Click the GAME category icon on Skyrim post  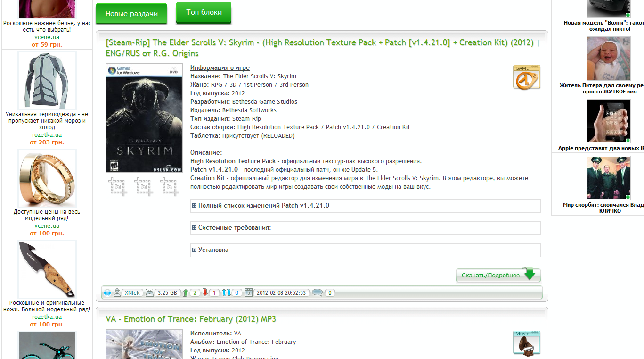tap(526, 77)
